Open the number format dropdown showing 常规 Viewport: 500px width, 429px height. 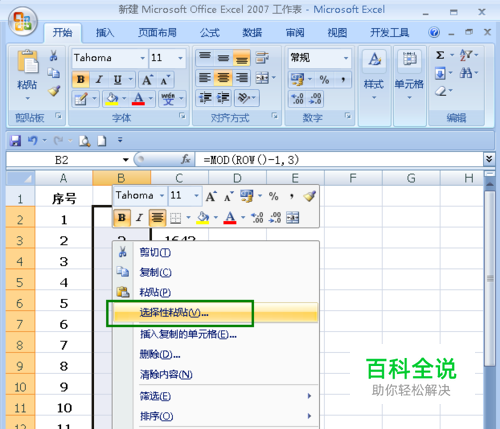(x=346, y=58)
